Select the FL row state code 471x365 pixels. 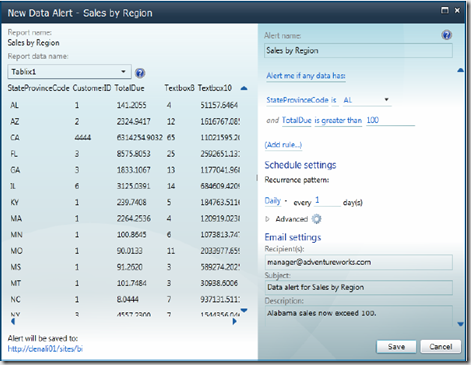coord(14,154)
